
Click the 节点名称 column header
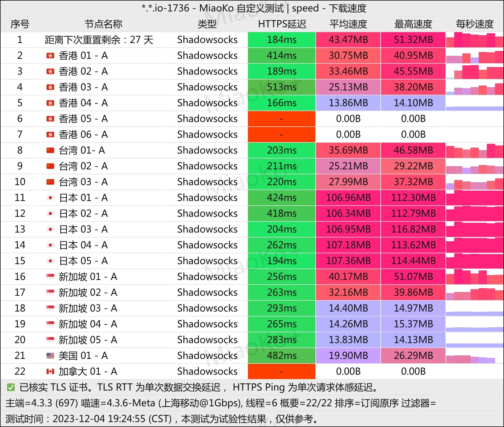[103, 24]
